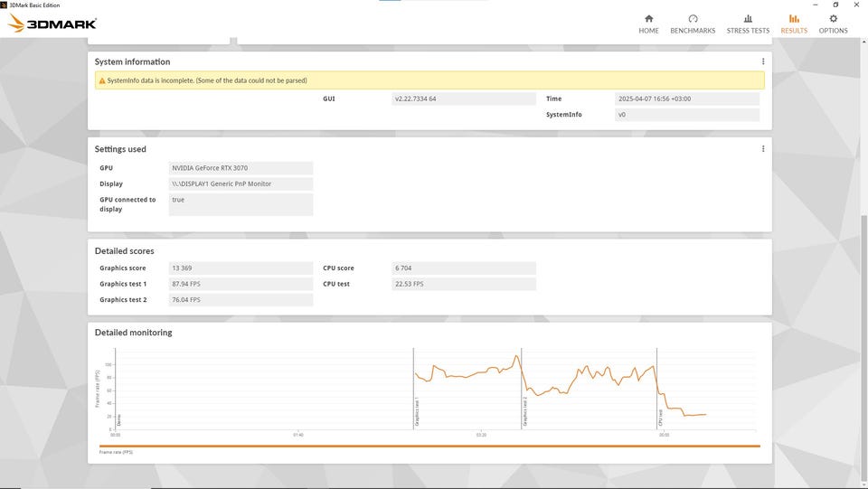
Task: Click the scrollbar up arrow
Action: pos(864,42)
